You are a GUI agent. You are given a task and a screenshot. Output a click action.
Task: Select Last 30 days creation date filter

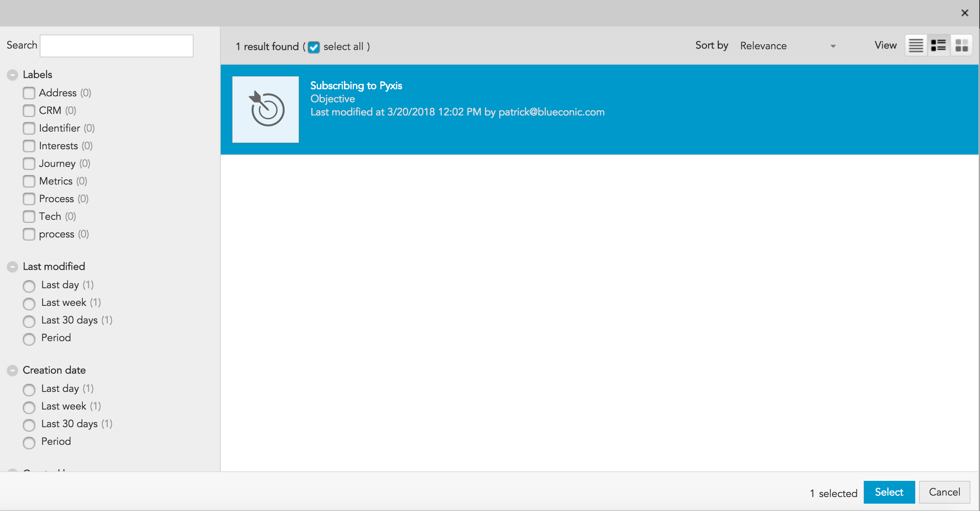click(x=29, y=424)
